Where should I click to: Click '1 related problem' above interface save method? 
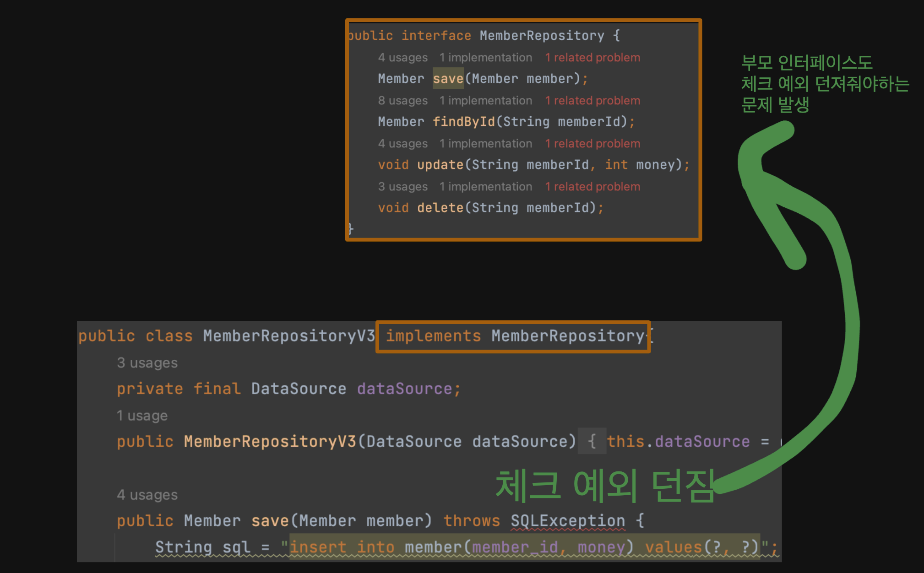tap(592, 58)
